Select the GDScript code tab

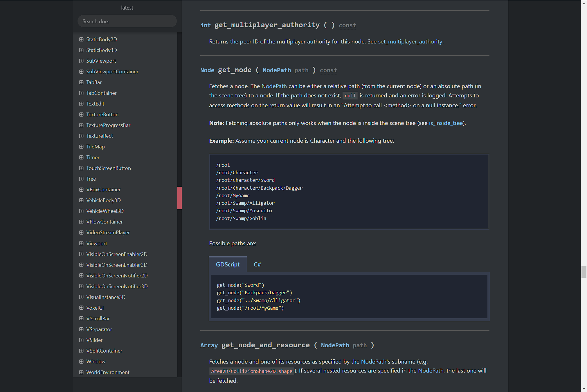[x=228, y=264]
